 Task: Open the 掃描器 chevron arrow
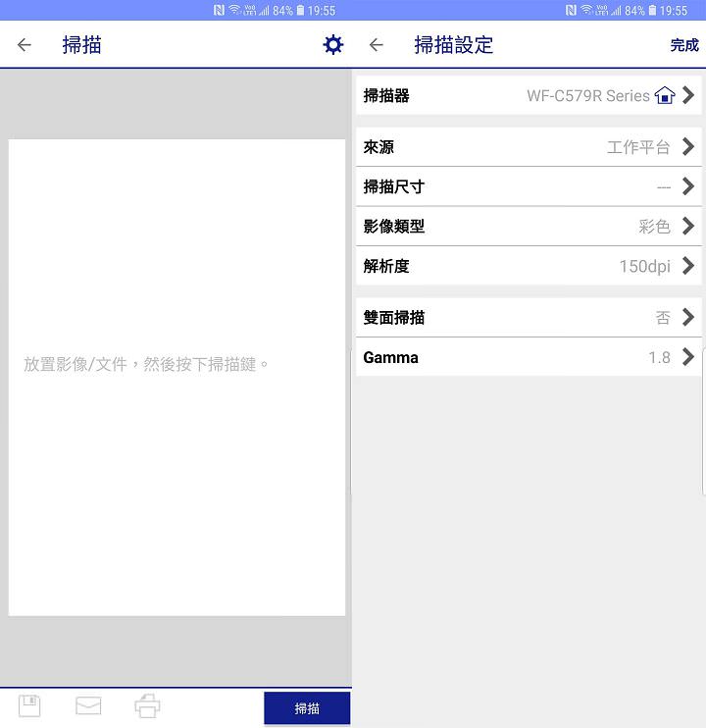click(x=688, y=95)
